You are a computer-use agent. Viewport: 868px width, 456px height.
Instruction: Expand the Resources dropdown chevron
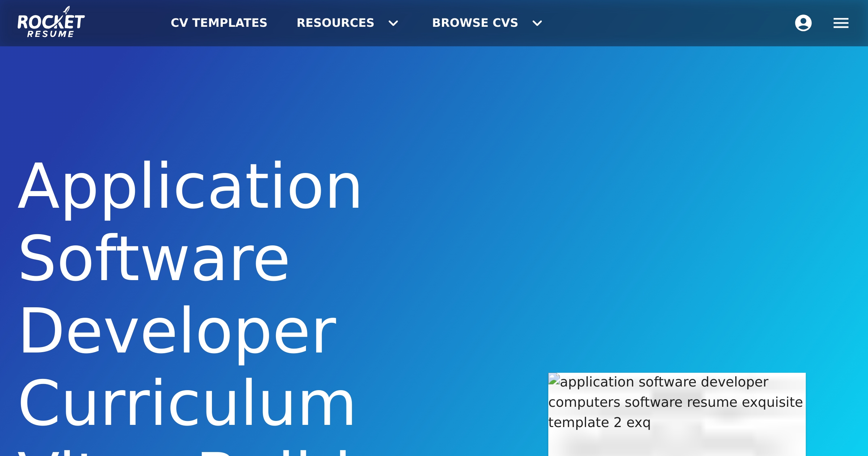(x=393, y=24)
